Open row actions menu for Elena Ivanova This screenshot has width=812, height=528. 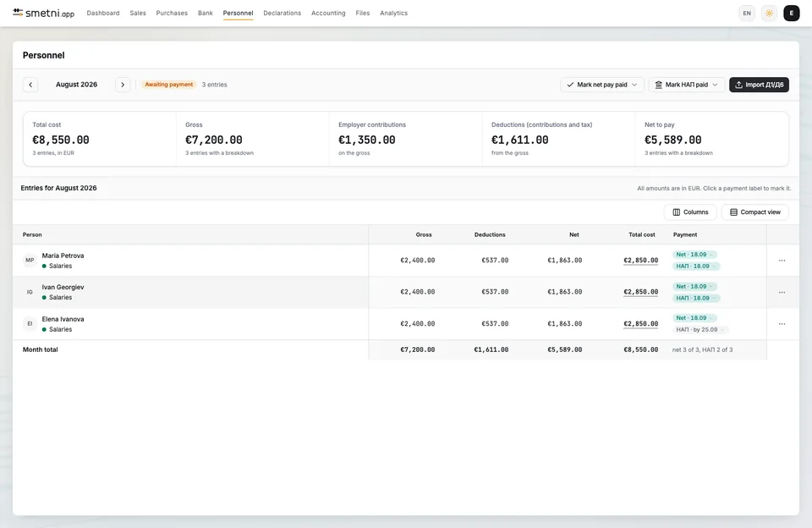782,324
